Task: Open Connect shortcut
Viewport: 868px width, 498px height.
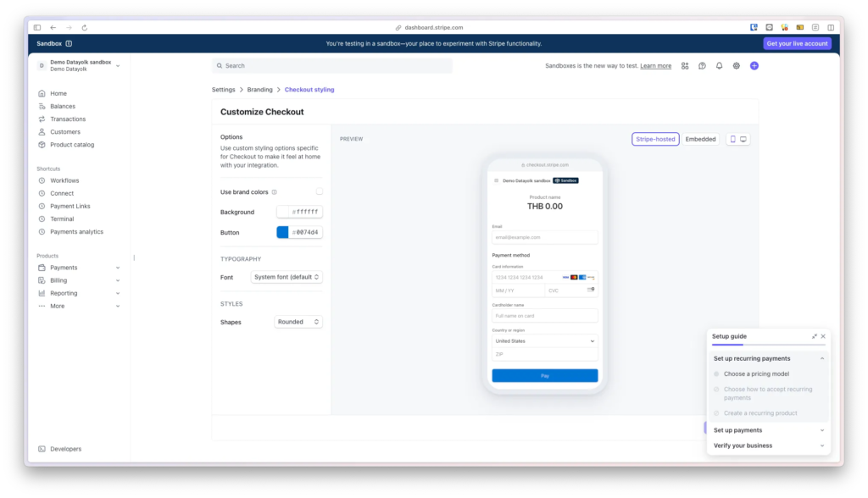Action: tap(61, 194)
